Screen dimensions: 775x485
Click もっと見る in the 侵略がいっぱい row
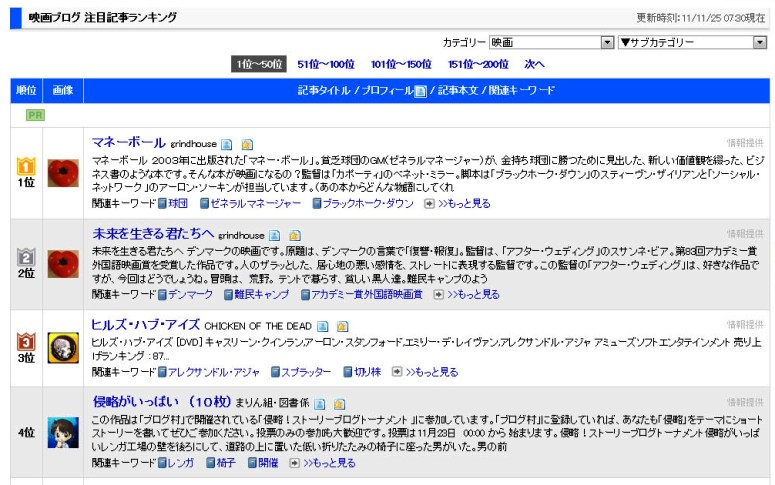click(330, 463)
